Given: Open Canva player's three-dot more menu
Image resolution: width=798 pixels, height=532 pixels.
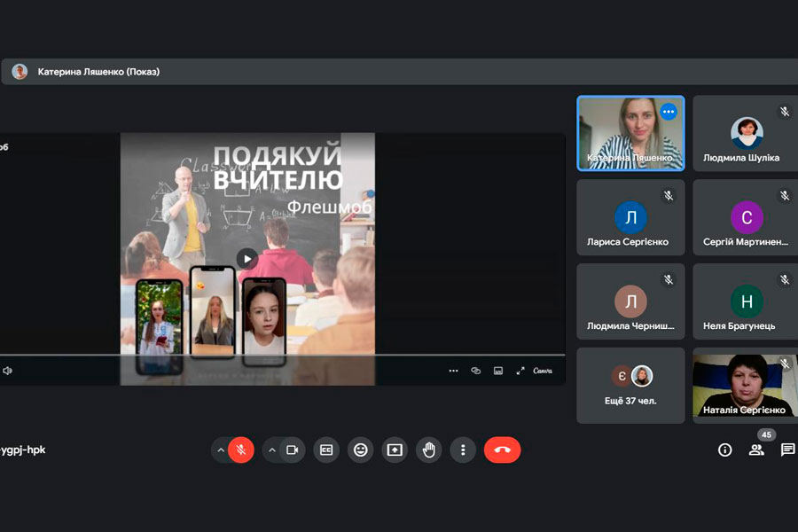Looking at the screenshot, I should click(x=453, y=371).
